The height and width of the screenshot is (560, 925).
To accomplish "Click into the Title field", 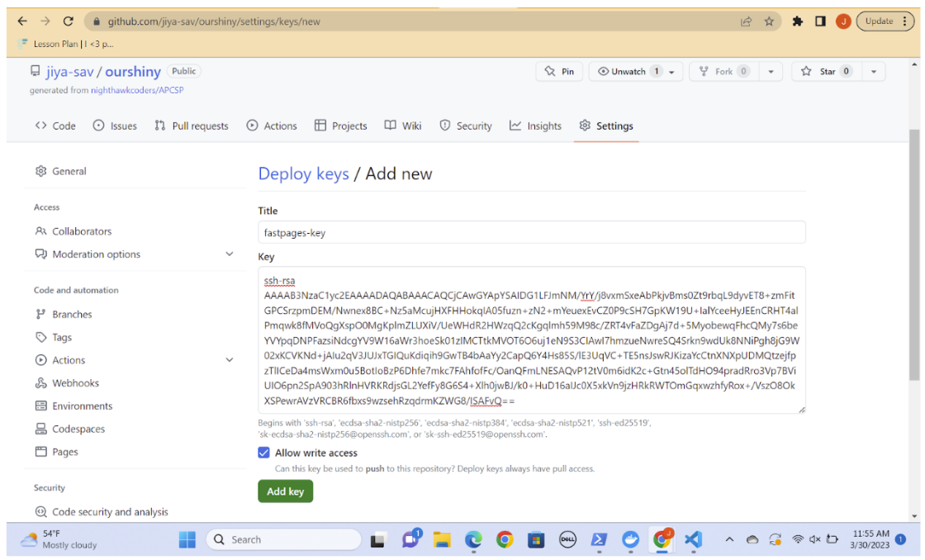I will pos(532,232).
